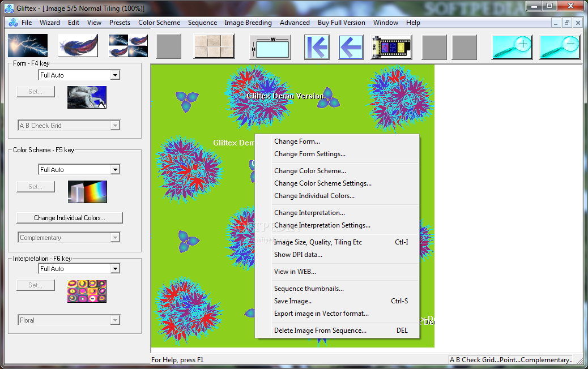588x369 pixels.
Task: Click Set button in Form panel
Action: (36, 92)
